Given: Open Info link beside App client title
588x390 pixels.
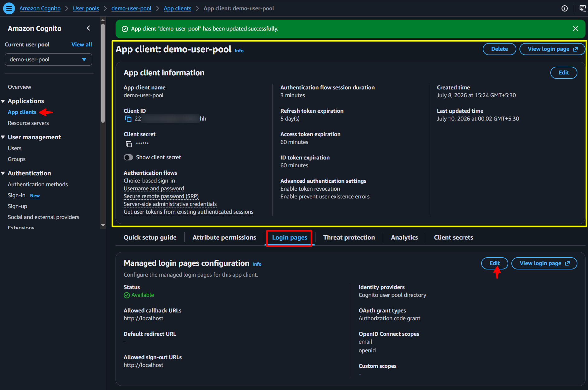Looking at the screenshot, I should tap(239, 51).
